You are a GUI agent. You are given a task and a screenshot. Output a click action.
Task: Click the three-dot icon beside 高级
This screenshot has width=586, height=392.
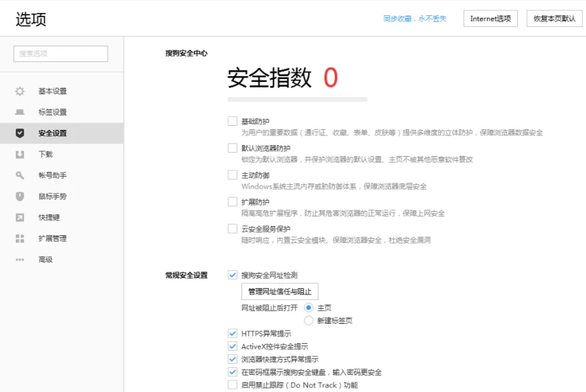tap(20, 260)
